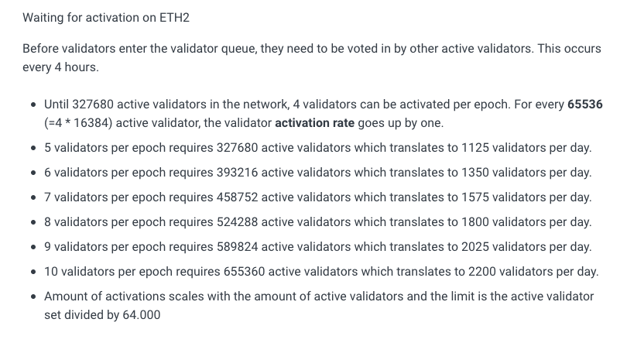Screen dimensions: 644x343
Task: Click the 6 validators per epoch line
Action: (318, 173)
